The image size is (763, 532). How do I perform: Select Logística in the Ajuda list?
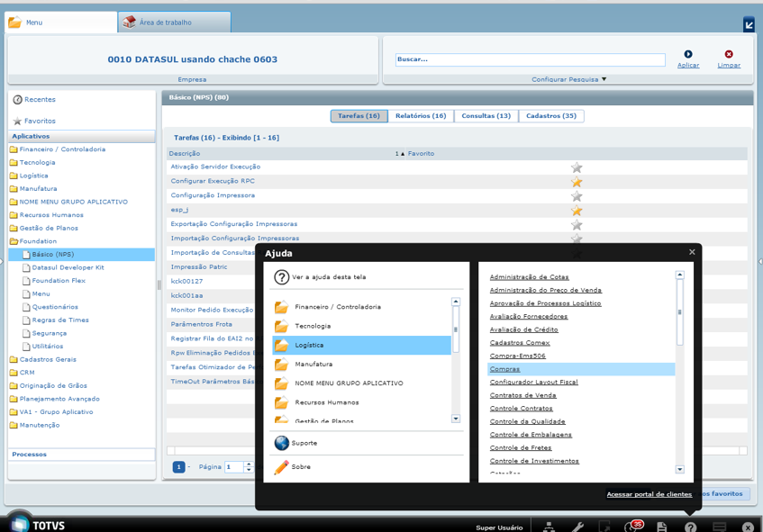coord(361,346)
